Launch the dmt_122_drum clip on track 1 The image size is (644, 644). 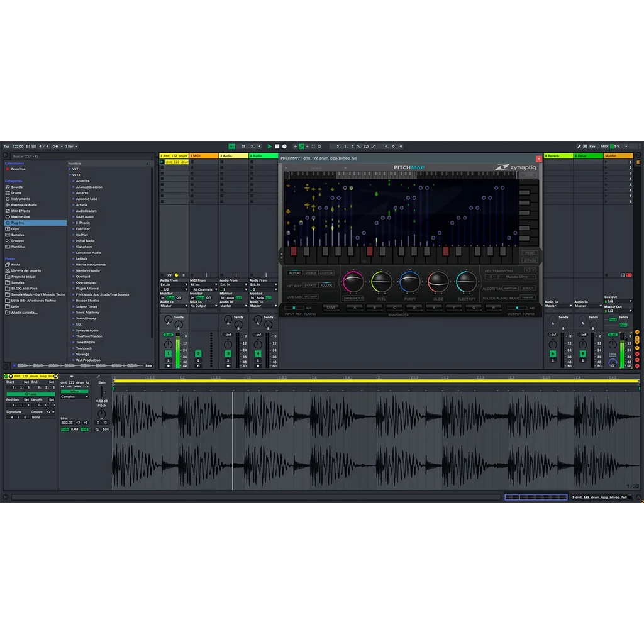(162, 162)
